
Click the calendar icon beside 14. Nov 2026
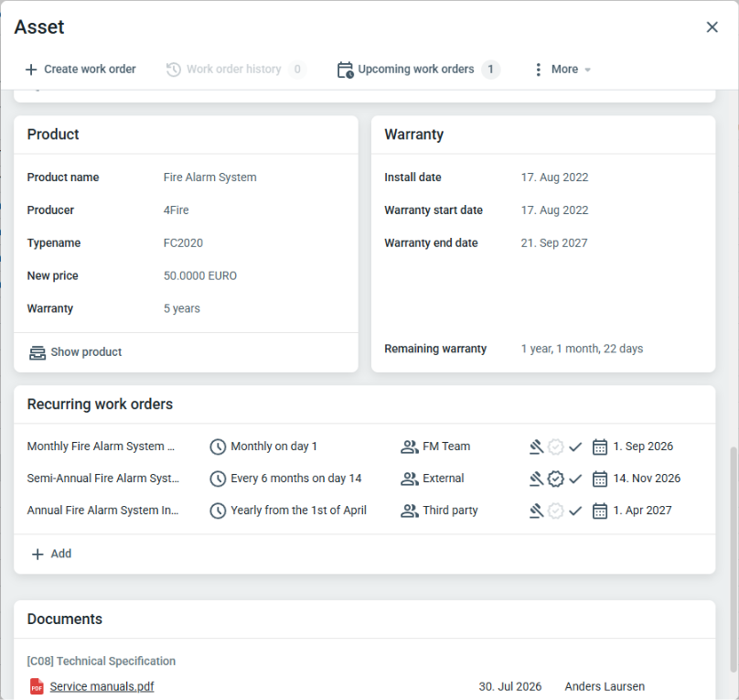point(600,479)
